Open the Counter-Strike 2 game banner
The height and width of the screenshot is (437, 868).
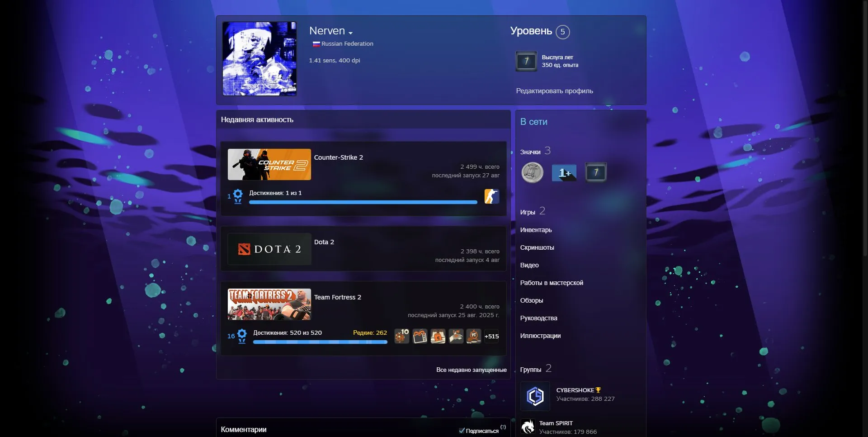pos(269,164)
